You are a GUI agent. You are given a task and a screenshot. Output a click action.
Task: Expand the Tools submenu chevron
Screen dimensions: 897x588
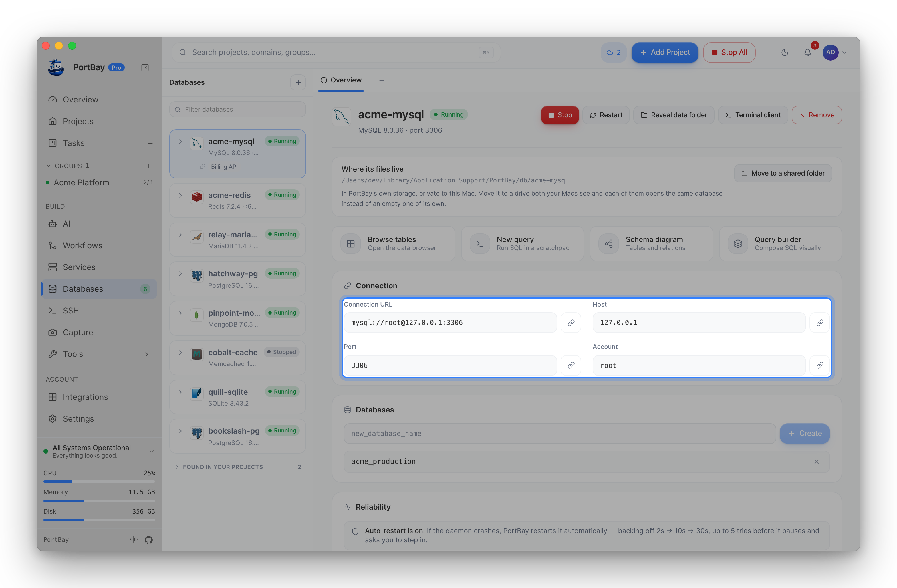[x=147, y=354]
